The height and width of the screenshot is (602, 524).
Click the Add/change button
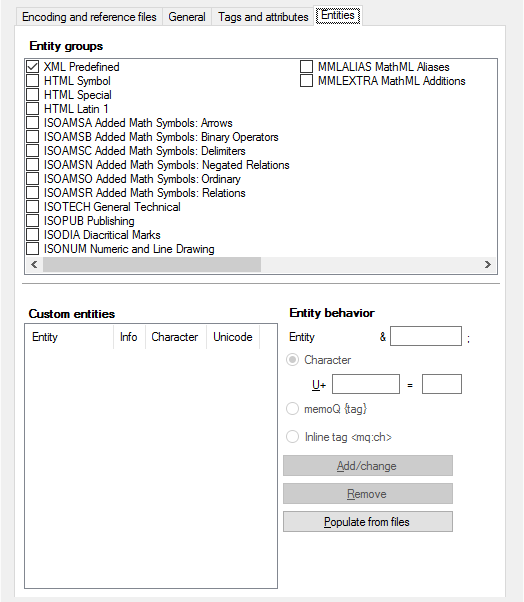tap(368, 466)
